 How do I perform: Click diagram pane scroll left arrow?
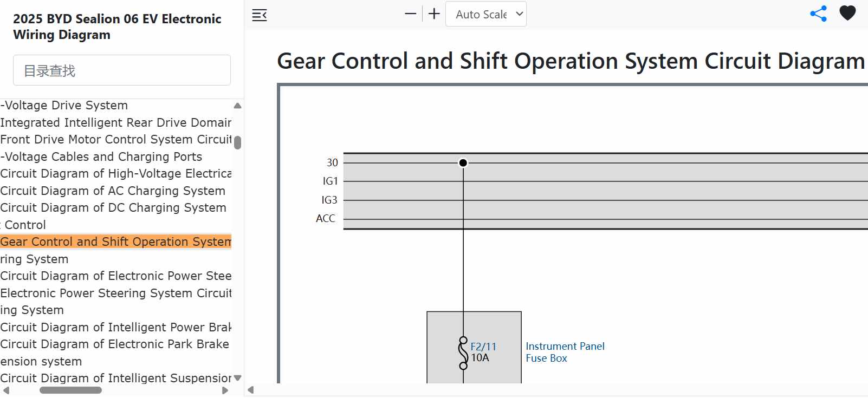coord(250,390)
